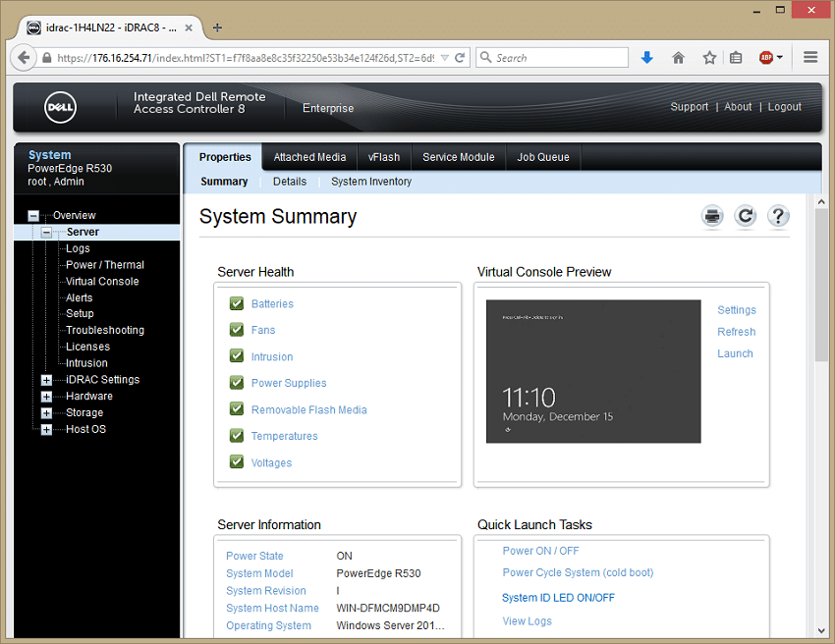Open the Details sub-tab
835x644 pixels.
[290, 182]
